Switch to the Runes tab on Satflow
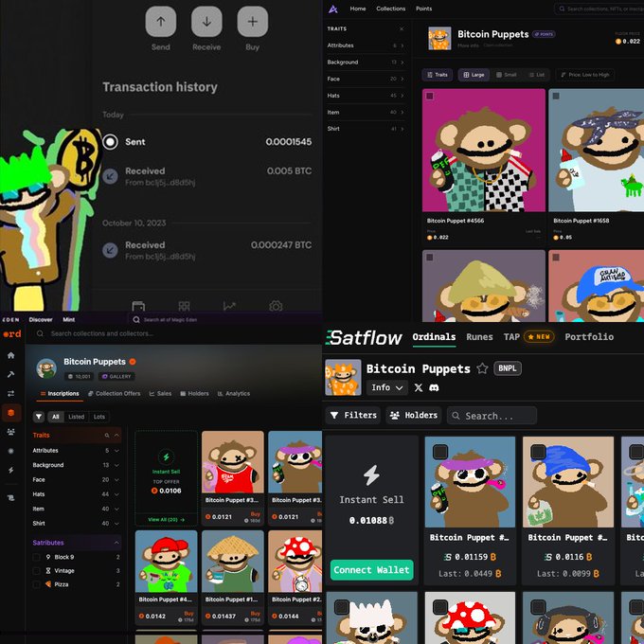 479,337
